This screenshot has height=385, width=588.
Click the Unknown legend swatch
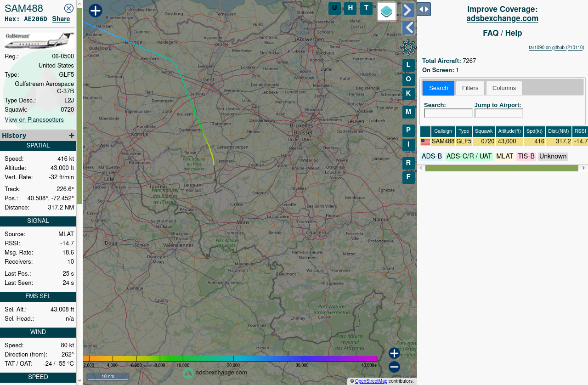pos(553,157)
